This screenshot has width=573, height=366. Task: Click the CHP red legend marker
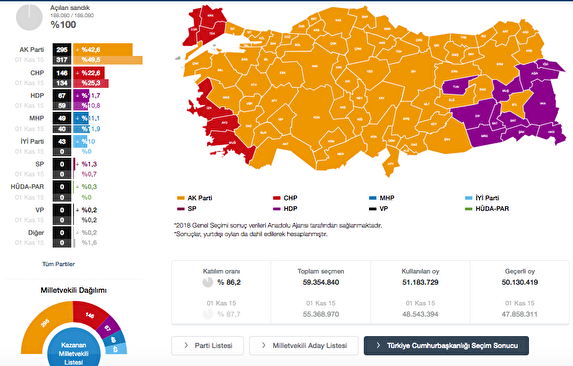pos(277,198)
